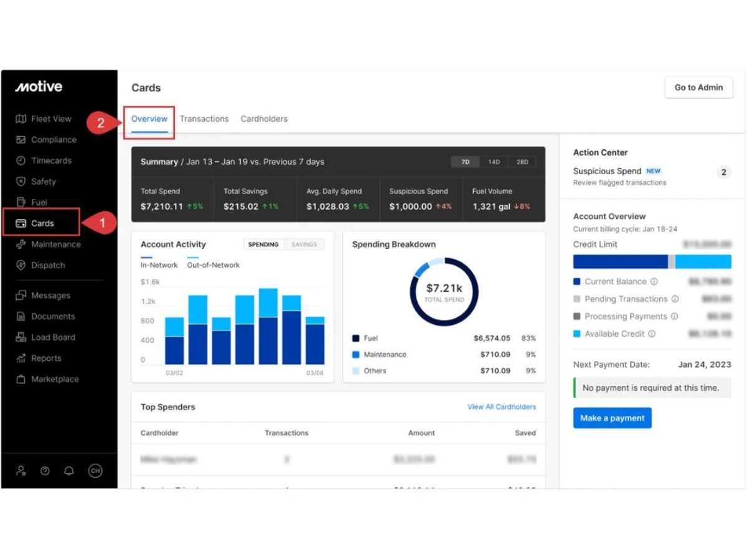Switch to the Overview tab

pos(149,119)
